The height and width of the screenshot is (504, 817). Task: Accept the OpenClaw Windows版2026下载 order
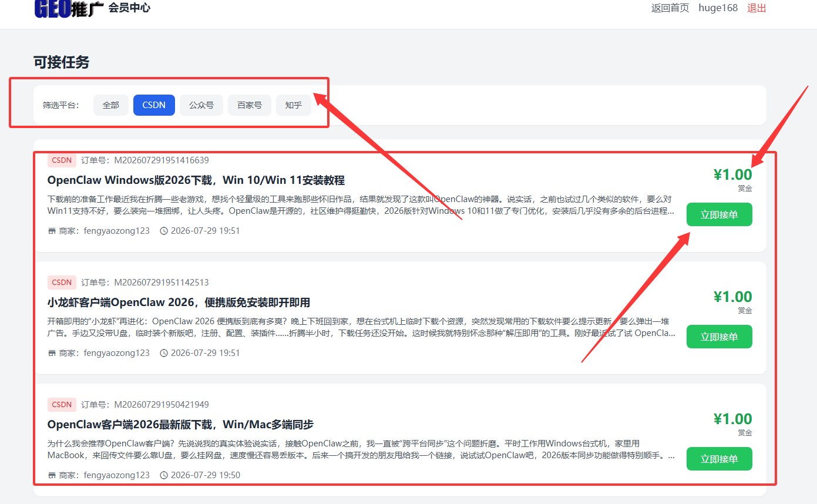point(720,214)
